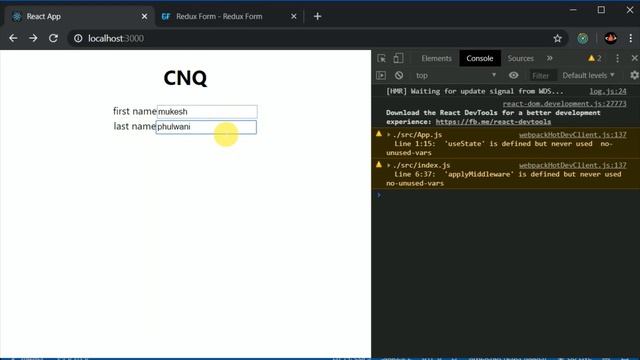Open the green browser extension icon
Screen dimensions: 640x360
point(583,38)
